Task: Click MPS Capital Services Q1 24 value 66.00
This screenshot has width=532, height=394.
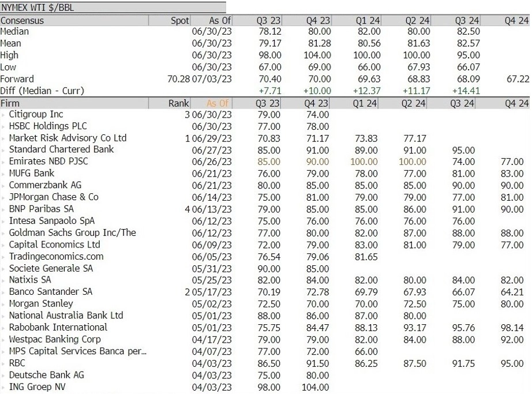Action: pyautogui.click(x=366, y=352)
